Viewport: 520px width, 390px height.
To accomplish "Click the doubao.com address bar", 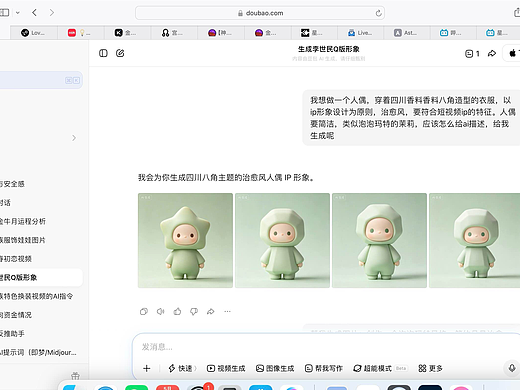I will point(260,13).
